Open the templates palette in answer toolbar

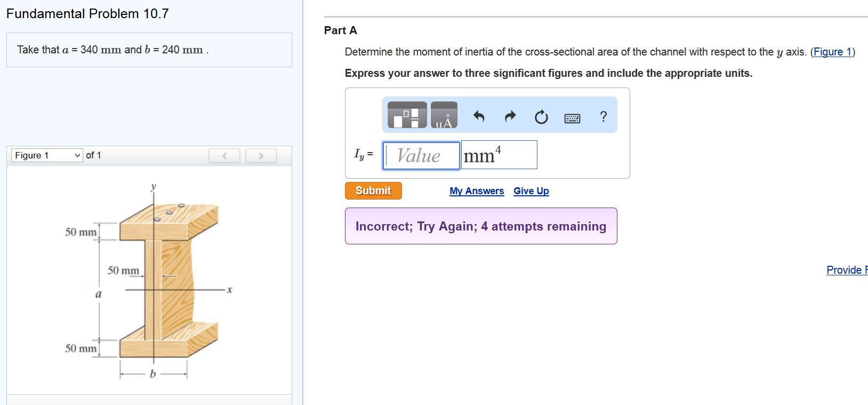(x=407, y=115)
